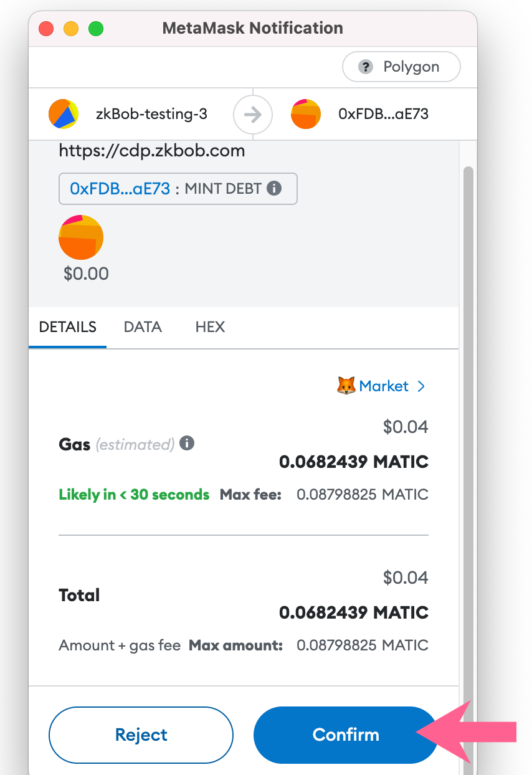Image resolution: width=532 pixels, height=775 pixels.
Task: Switch to the HEX tab
Action: 210,327
